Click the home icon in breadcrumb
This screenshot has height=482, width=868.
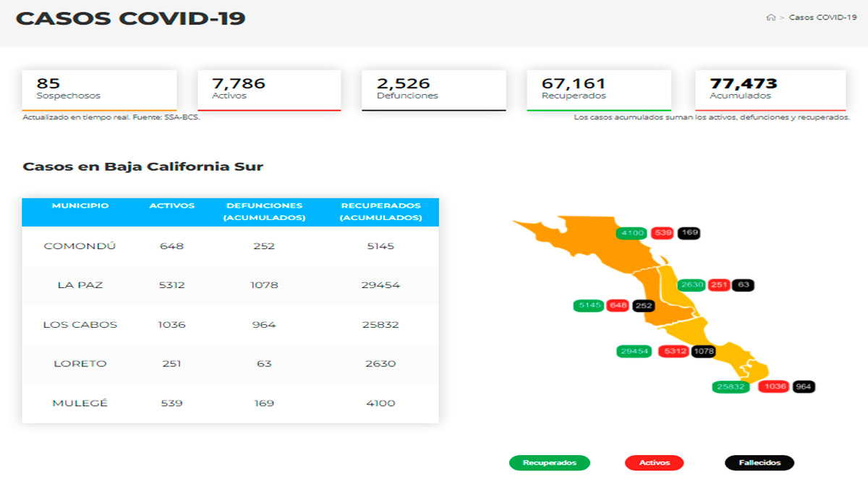point(770,17)
